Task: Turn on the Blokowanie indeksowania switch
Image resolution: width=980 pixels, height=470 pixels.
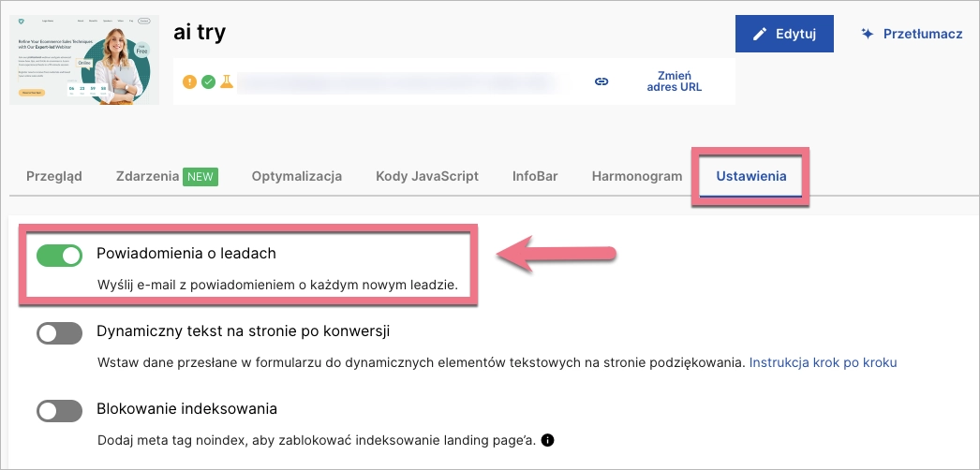Action: (x=60, y=410)
